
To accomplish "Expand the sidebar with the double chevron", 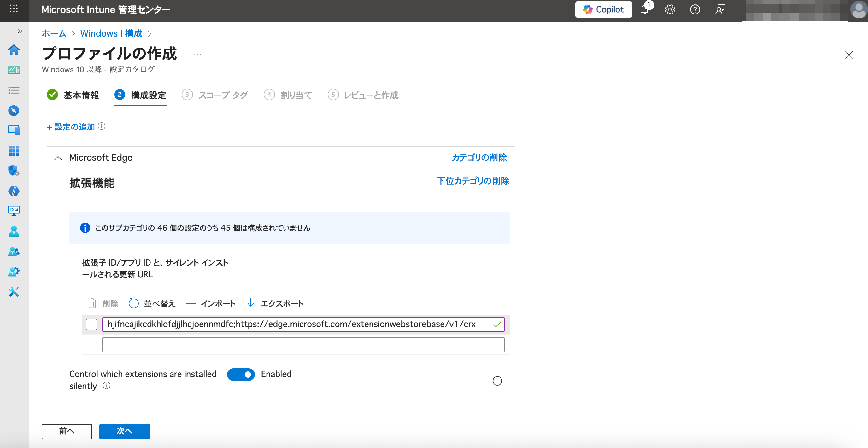I will tap(20, 31).
